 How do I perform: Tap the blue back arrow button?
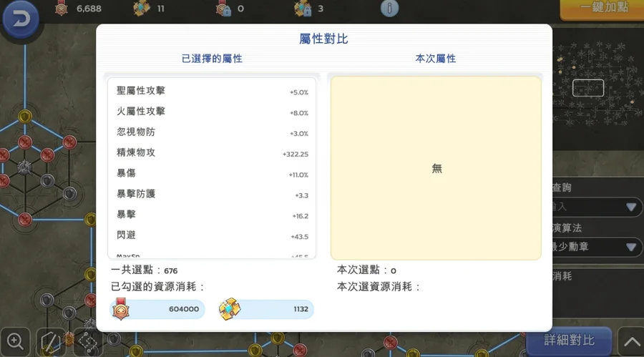pyautogui.click(x=21, y=19)
